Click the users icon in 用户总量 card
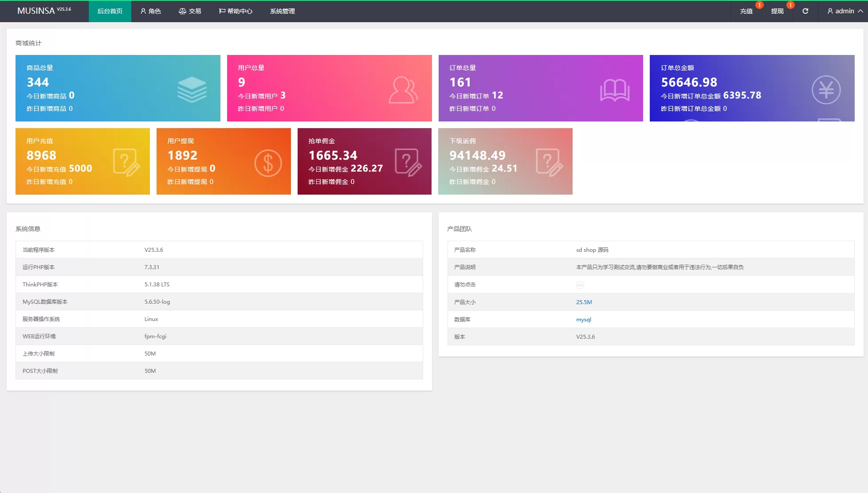The width and height of the screenshot is (868, 493). (x=403, y=90)
